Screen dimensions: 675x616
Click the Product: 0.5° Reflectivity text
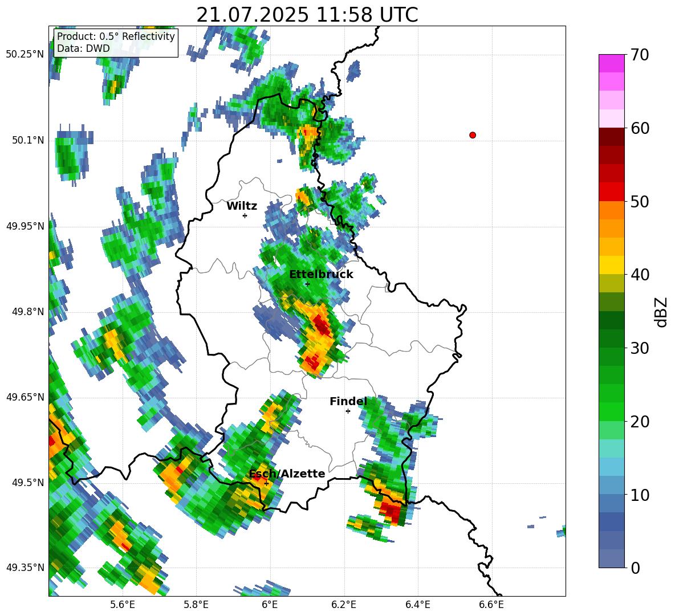click(116, 36)
